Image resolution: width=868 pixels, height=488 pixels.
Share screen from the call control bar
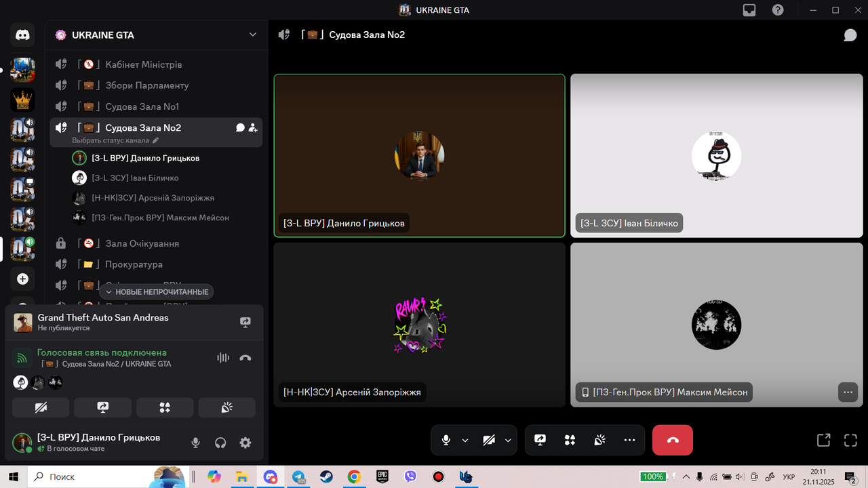coord(540,440)
